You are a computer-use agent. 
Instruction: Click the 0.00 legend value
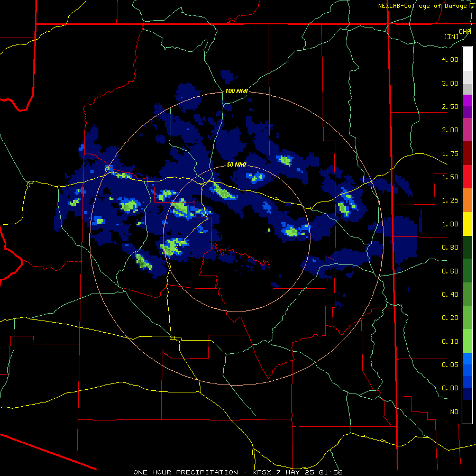coord(450,388)
